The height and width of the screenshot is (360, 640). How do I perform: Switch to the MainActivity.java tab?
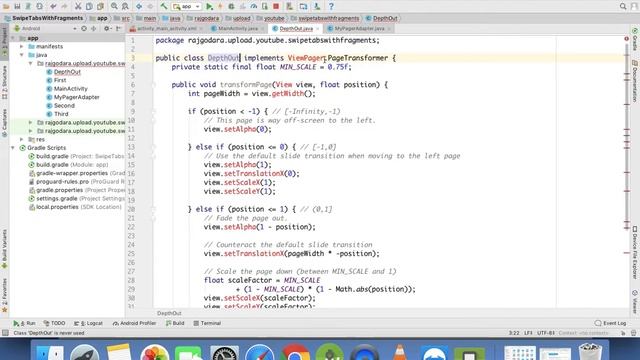[238, 29]
